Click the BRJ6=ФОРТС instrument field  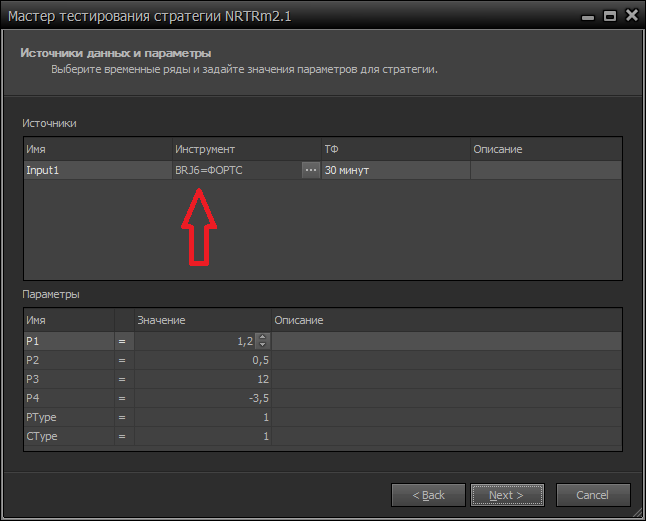pos(235,171)
